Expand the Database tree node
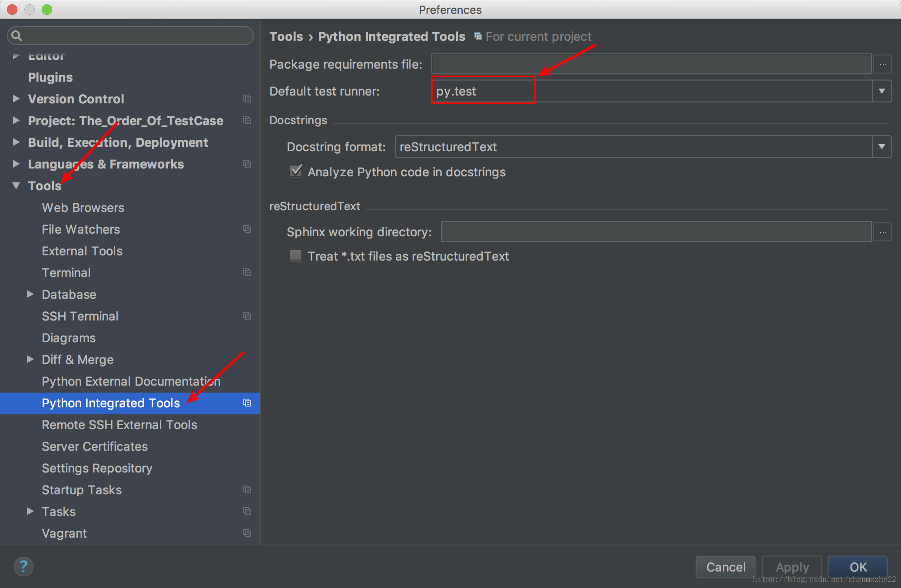Viewport: 901px width, 588px height. pyautogui.click(x=30, y=294)
